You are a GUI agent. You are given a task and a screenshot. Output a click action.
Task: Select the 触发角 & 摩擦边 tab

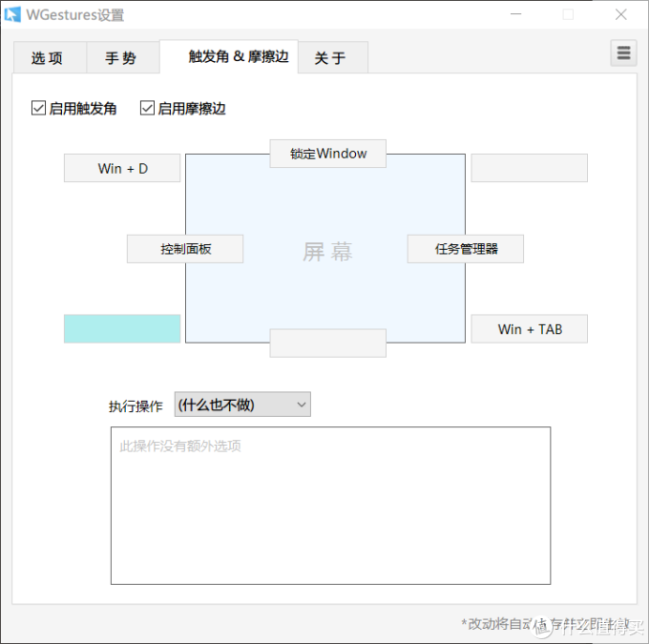point(229,56)
